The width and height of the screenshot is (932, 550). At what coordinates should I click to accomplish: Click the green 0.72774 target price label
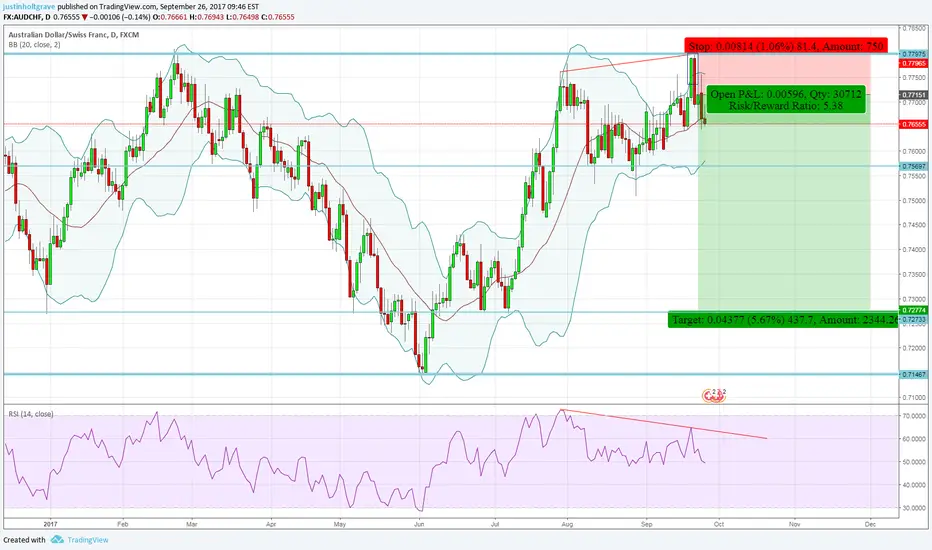click(914, 310)
